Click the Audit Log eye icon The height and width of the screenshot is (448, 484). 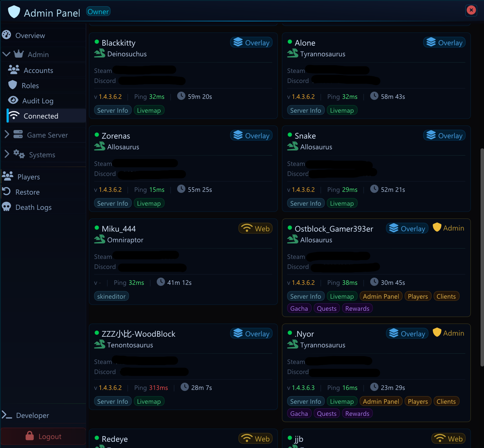click(13, 100)
